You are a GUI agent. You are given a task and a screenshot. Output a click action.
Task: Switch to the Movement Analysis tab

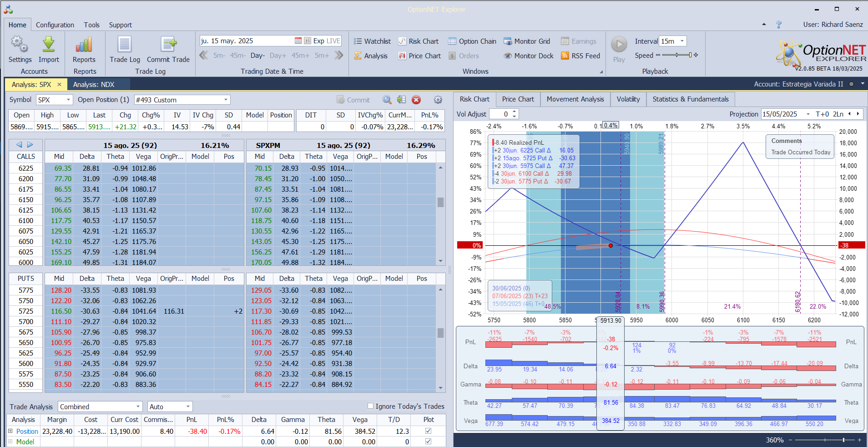click(575, 99)
